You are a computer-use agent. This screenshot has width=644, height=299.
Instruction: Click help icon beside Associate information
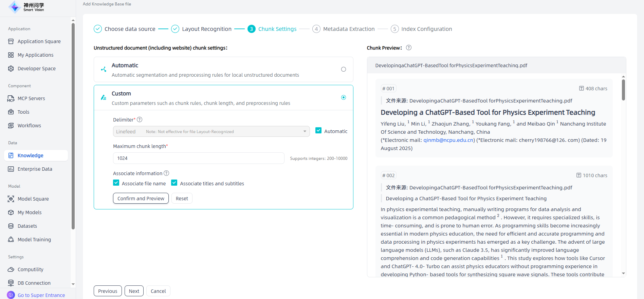tap(166, 173)
